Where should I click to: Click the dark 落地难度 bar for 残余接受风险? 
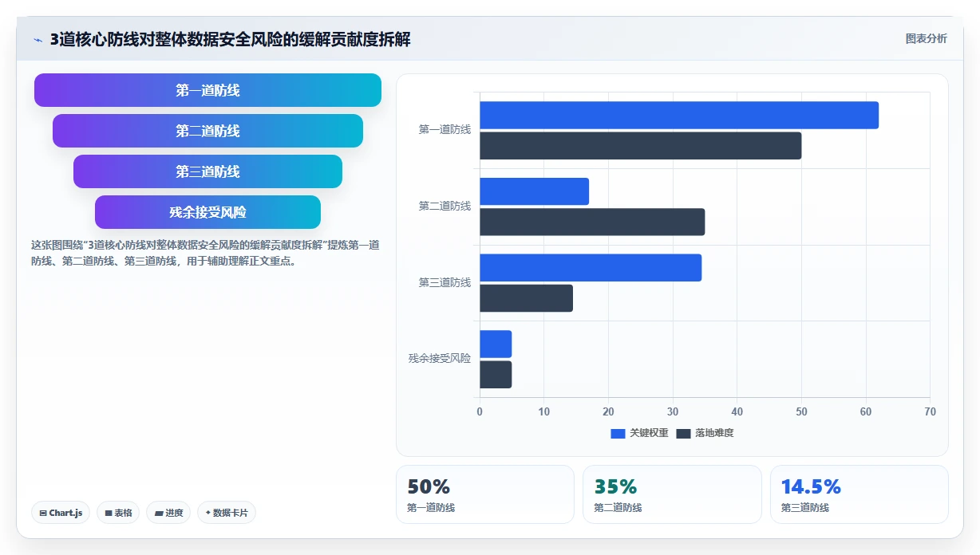496,375
